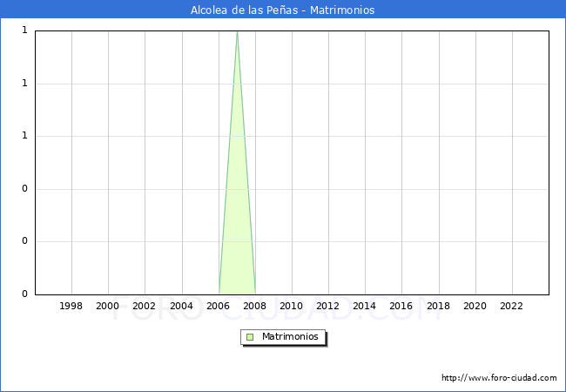
Task: Select the 2012 x-axis tick label
Action: click(x=327, y=307)
